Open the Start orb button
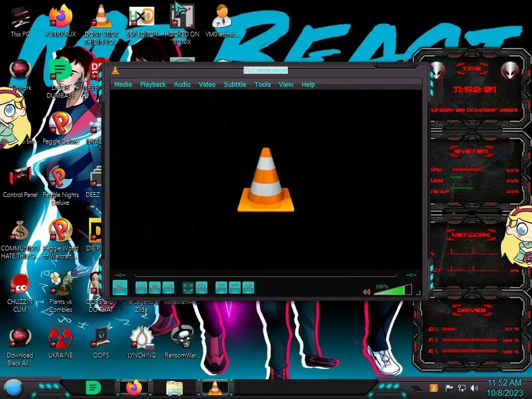Screen dimensions: 532x399 [13, 388]
